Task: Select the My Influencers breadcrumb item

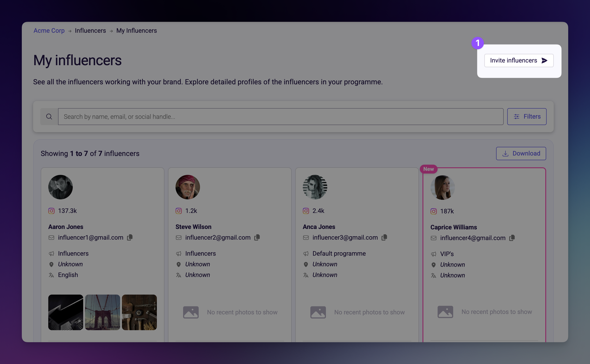Action: click(x=136, y=30)
